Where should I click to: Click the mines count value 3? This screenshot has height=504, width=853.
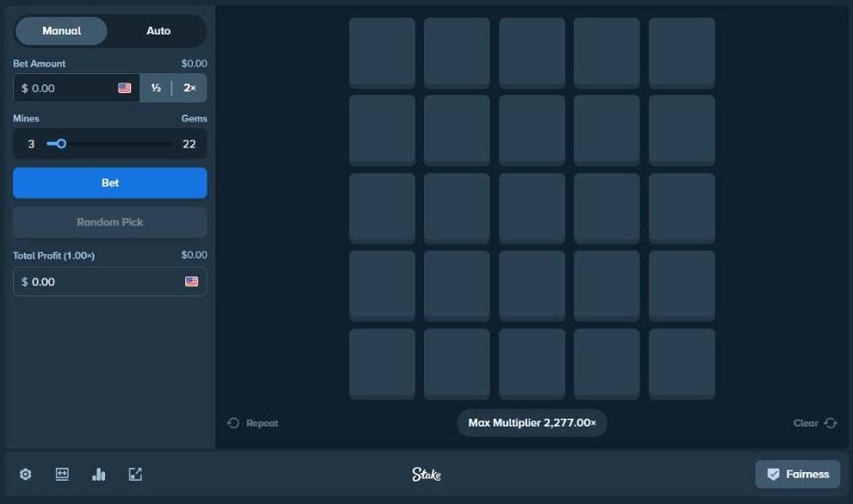pos(31,144)
